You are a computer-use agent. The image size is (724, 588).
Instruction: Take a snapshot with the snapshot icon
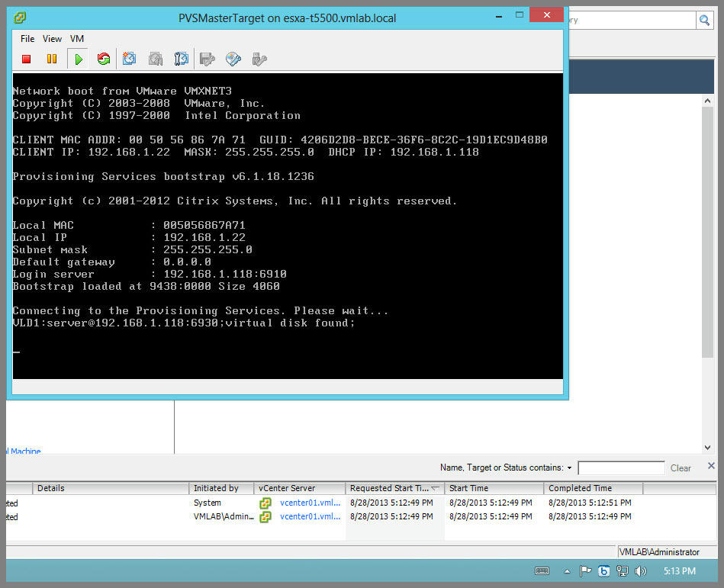(130, 59)
